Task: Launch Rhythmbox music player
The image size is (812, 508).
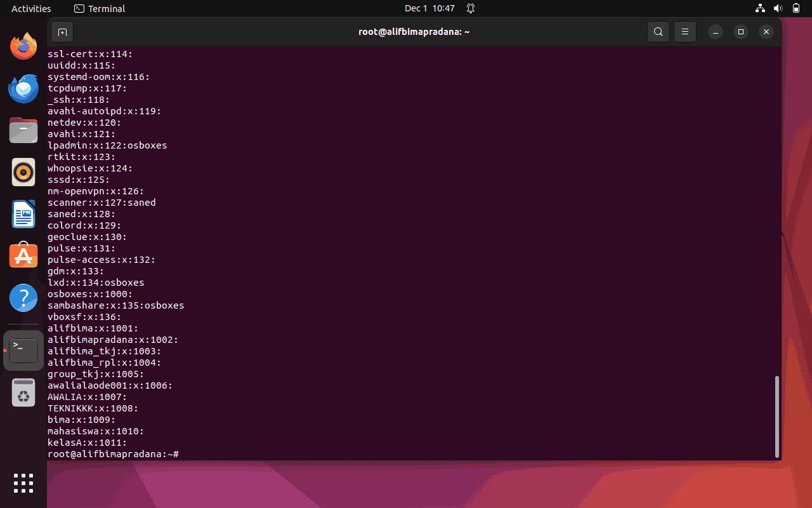Action: [23, 172]
